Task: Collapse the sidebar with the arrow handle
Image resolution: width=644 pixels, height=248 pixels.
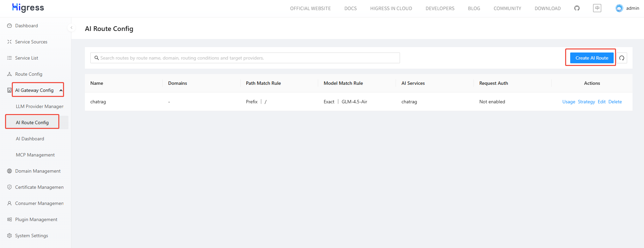Action: (x=71, y=28)
